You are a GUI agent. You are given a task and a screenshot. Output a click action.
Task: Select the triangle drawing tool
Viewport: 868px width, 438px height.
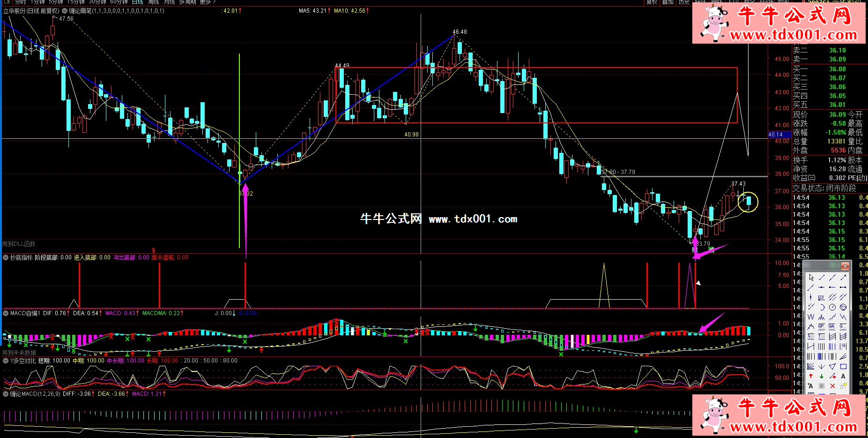point(832,366)
